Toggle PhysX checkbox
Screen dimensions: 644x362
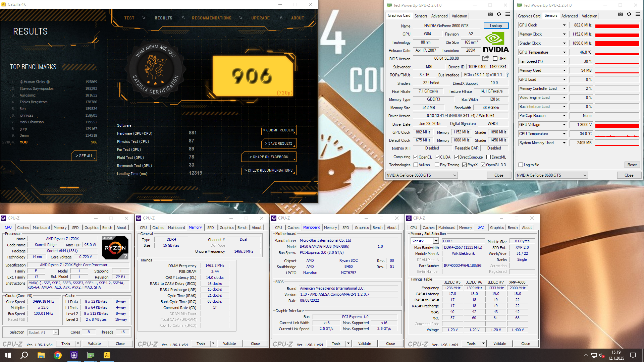(x=464, y=165)
